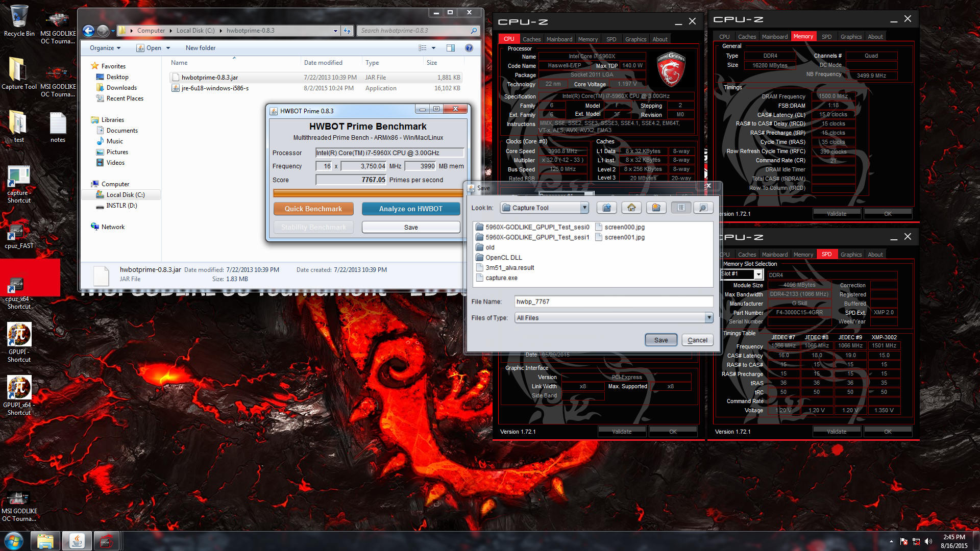Cancel the Save dialog
The height and width of the screenshot is (551, 980).
pyautogui.click(x=697, y=340)
